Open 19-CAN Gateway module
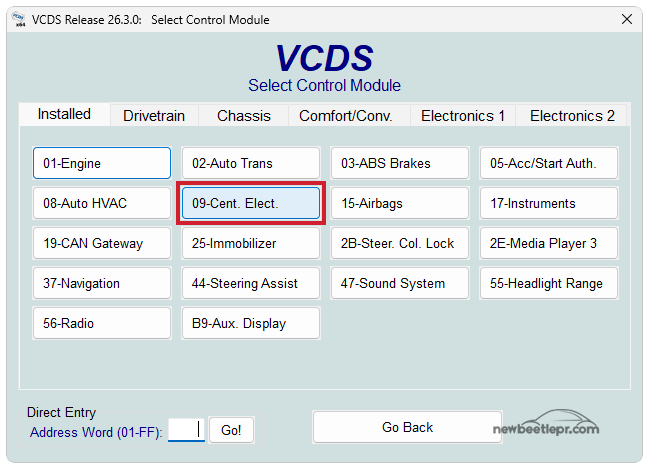Viewport: 649px width, 468px height. [102, 243]
